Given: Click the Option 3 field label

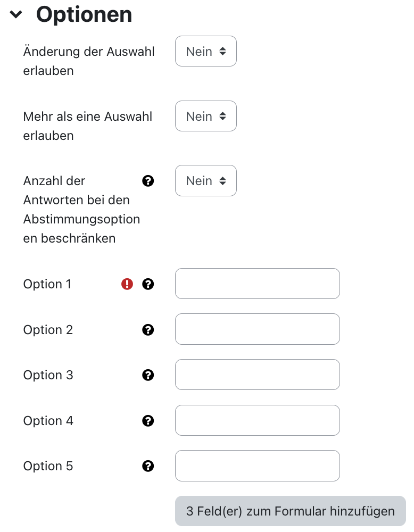Looking at the screenshot, I should 48,375.
